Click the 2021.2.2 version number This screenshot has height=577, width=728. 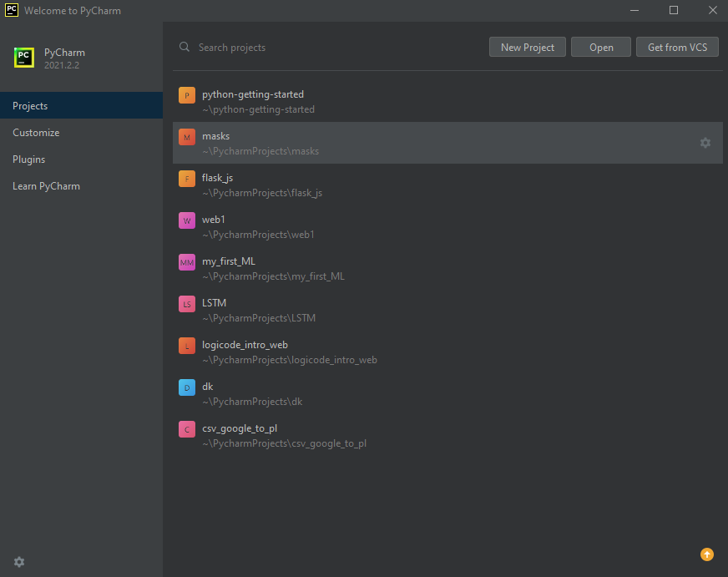pos(62,65)
